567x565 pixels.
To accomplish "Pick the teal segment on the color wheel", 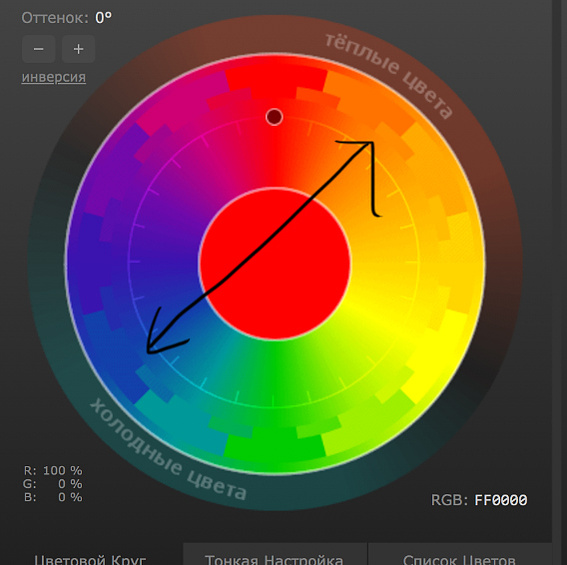I will [181, 423].
